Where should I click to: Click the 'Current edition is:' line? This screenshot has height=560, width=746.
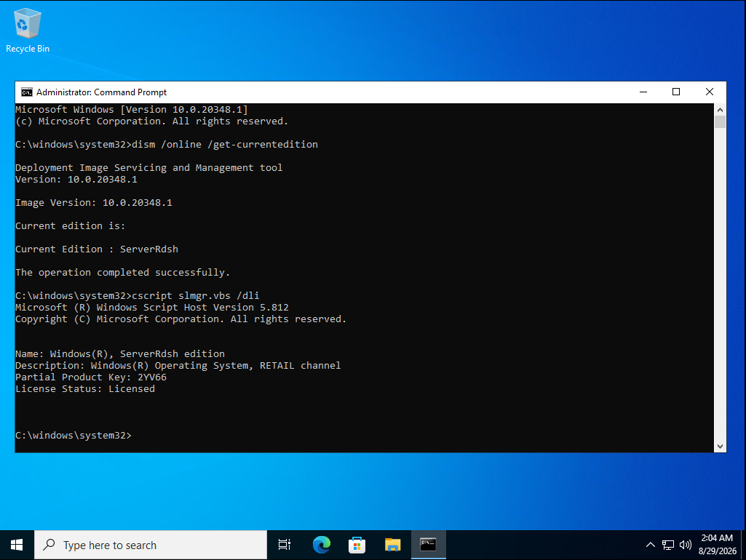pos(71,225)
